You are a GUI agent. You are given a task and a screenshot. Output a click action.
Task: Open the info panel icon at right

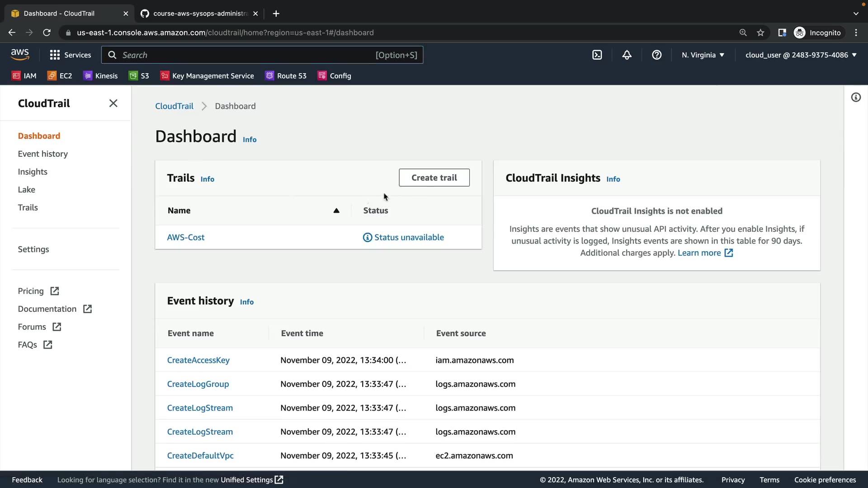[x=856, y=98]
